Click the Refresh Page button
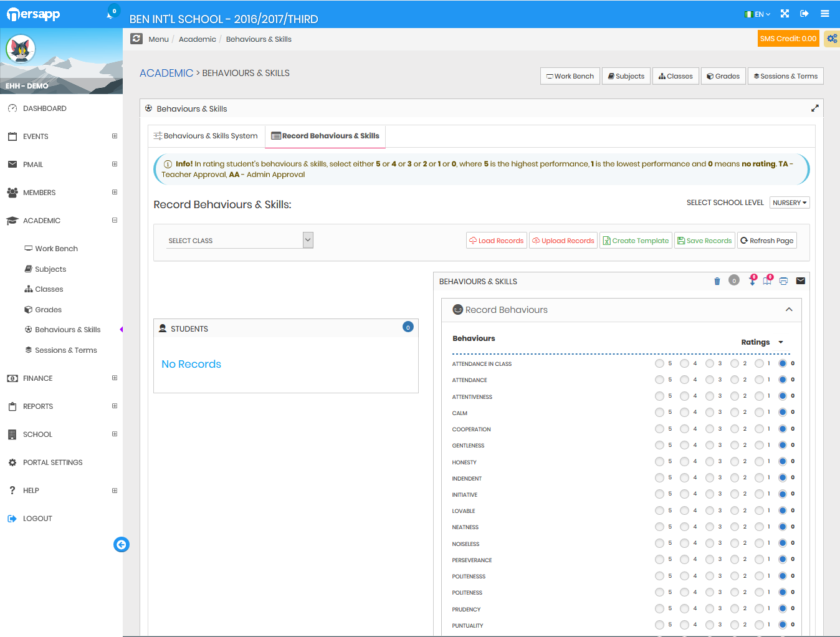This screenshot has height=637, width=840. click(767, 241)
